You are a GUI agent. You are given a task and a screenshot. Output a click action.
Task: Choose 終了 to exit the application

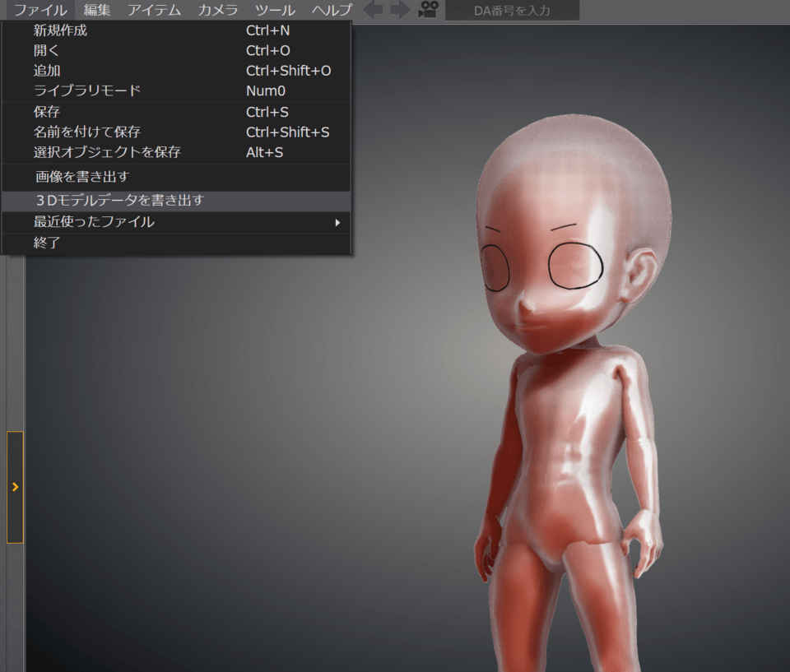click(47, 243)
